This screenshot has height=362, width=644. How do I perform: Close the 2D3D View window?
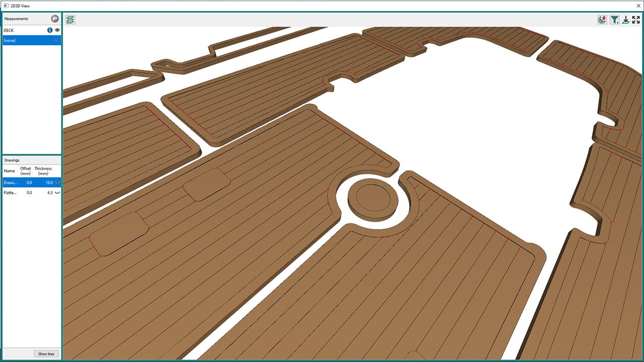[x=638, y=6]
